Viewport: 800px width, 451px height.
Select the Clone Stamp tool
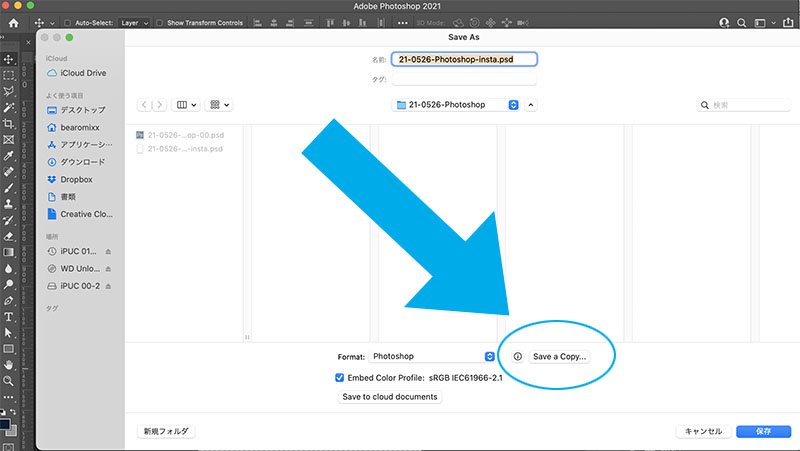(x=9, y=204)
